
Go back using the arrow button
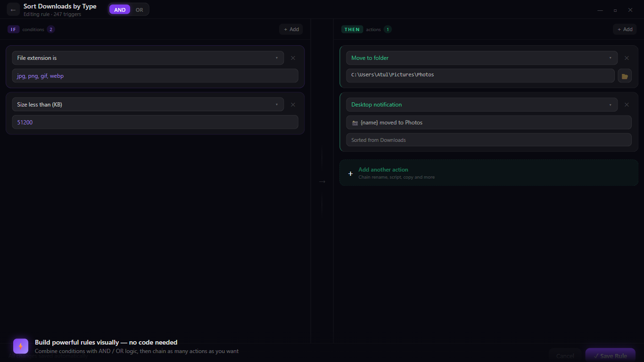(x=13, y=9)
